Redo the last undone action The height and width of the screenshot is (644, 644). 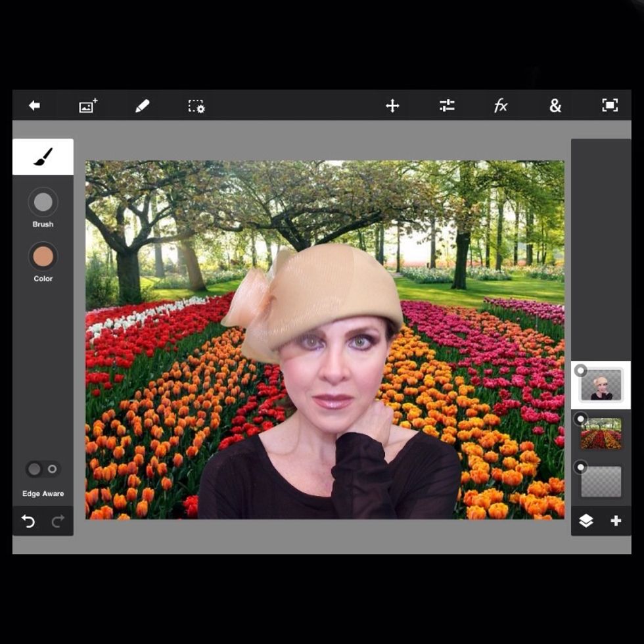click(x=58, y=521)
